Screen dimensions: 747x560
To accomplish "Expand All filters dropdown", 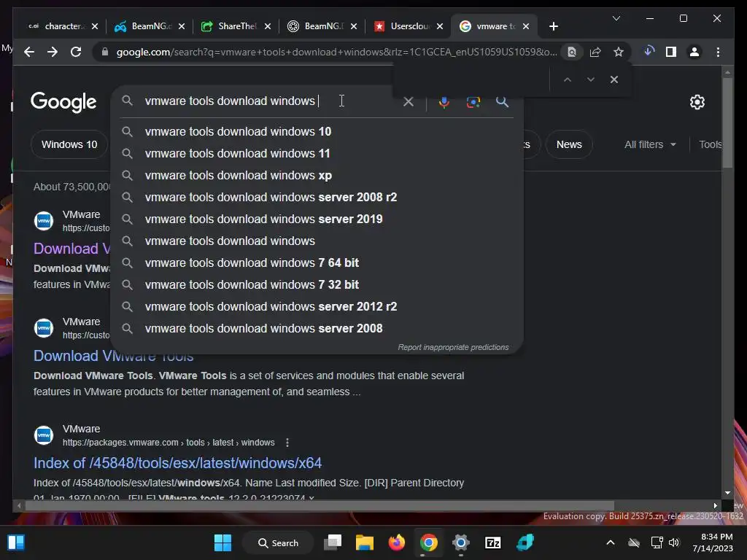I will click(x=650, y=144).
